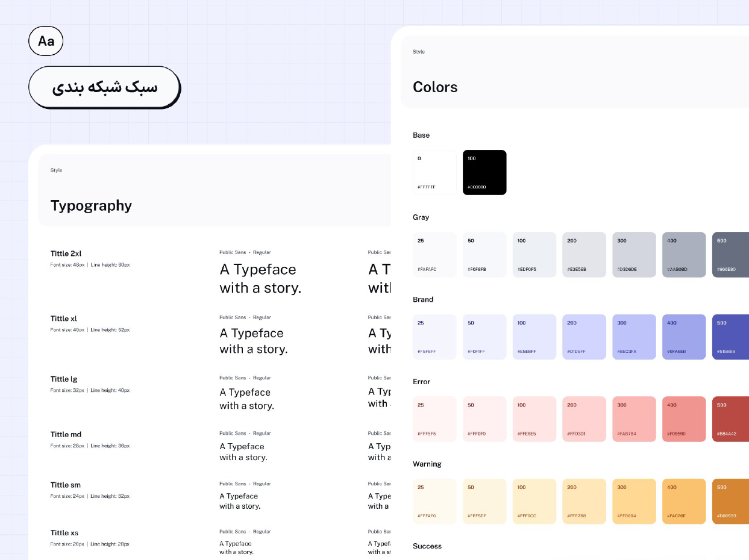Image resolution: width=749 pixels, height=560 pixels.
Task: Click the Tittle xl Regular type sample
Action: [253, 341]
